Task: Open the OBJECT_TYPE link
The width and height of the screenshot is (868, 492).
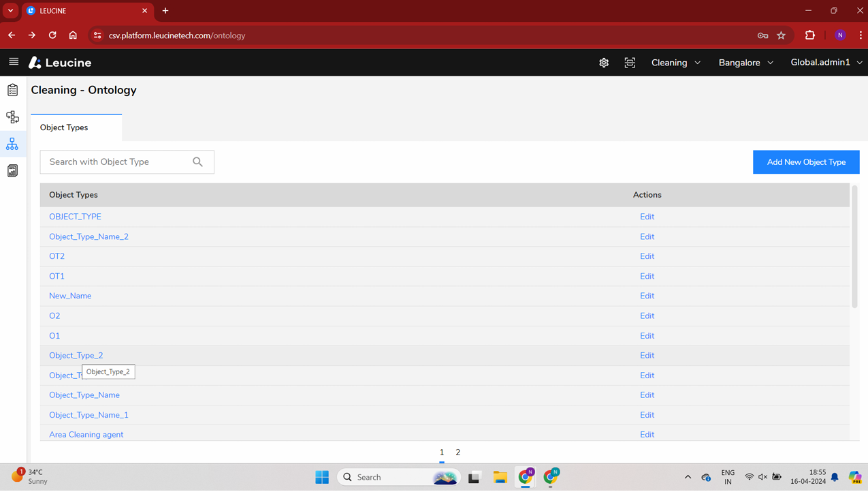Action: (x=75, y=217)
